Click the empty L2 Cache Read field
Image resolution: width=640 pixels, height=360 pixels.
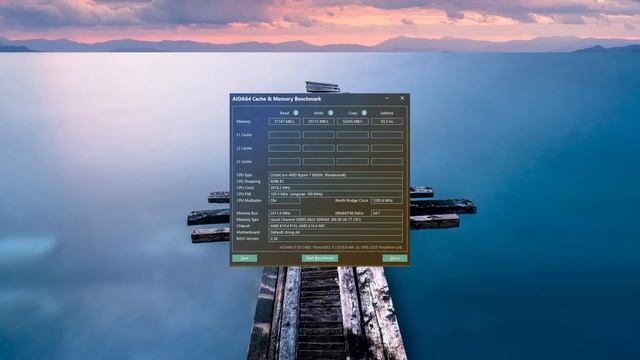click(x=284, y=148)
